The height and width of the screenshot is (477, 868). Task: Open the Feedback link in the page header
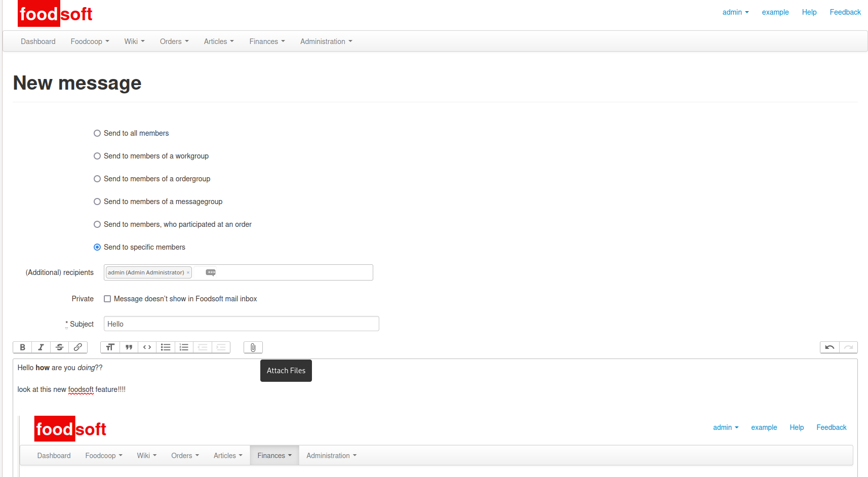point(845,12)
